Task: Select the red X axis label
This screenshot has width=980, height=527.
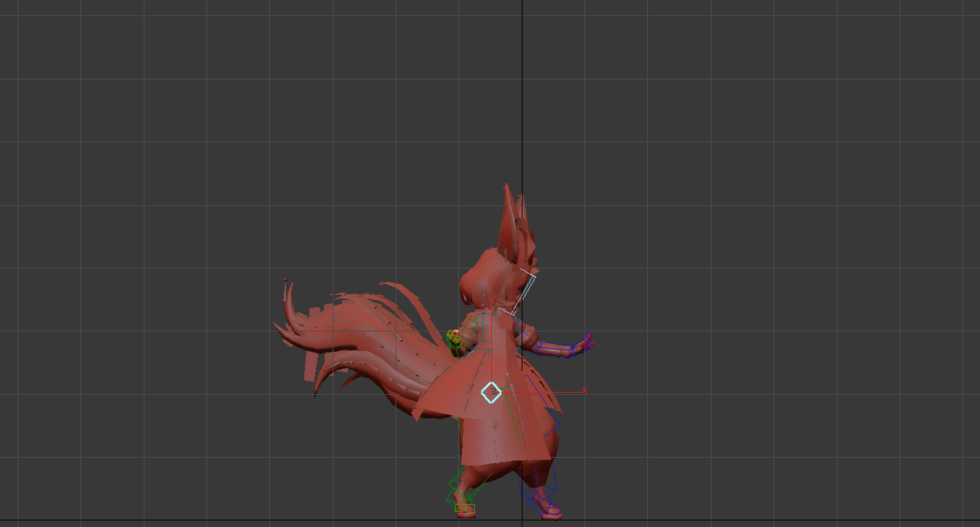Action: point(584,391)
